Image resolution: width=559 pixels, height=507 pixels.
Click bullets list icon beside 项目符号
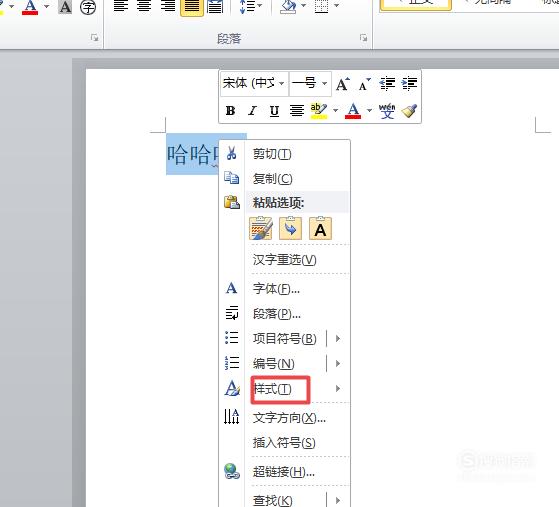[x=232, y=337]
